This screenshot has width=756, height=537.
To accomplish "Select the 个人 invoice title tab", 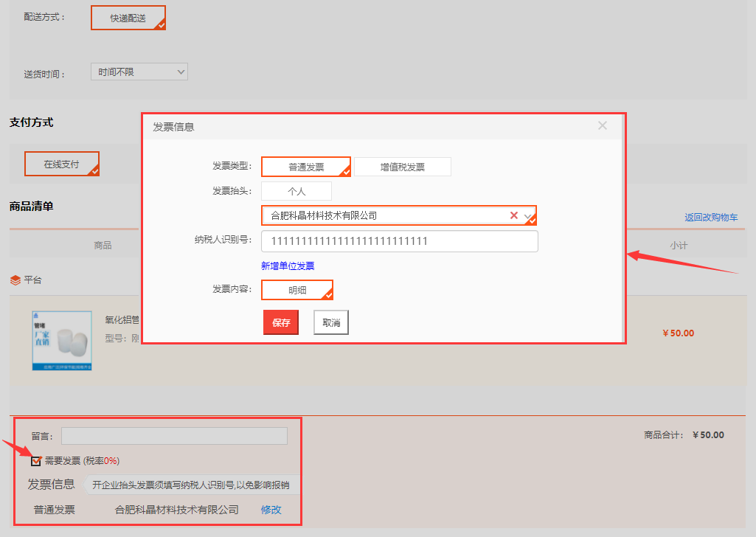I will (296, 190).
